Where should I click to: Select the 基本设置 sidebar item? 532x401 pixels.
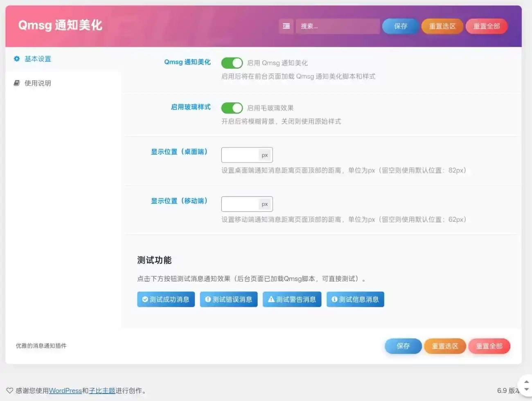(x=38, y=59)
